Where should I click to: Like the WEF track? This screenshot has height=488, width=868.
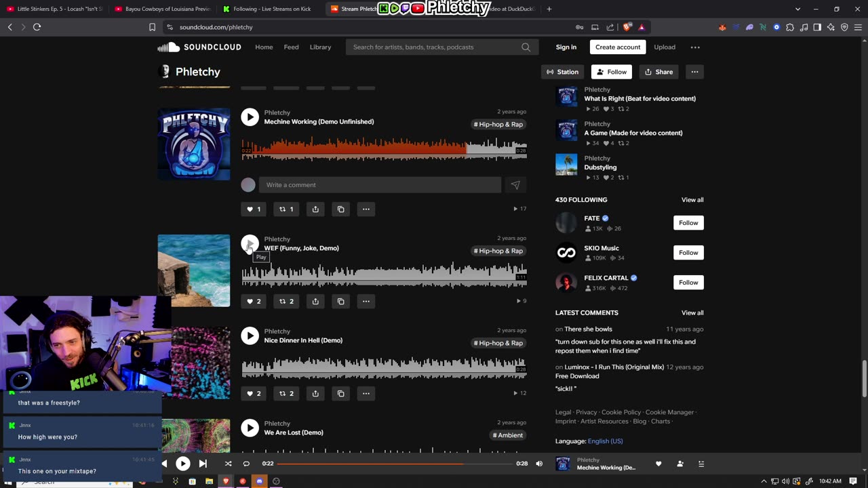click(253, 301)
